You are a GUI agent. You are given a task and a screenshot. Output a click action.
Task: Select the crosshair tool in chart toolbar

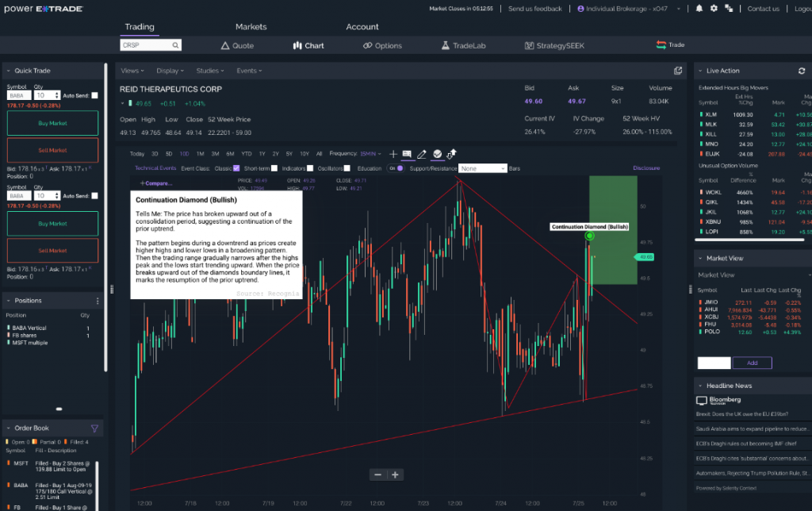[393, 154]
